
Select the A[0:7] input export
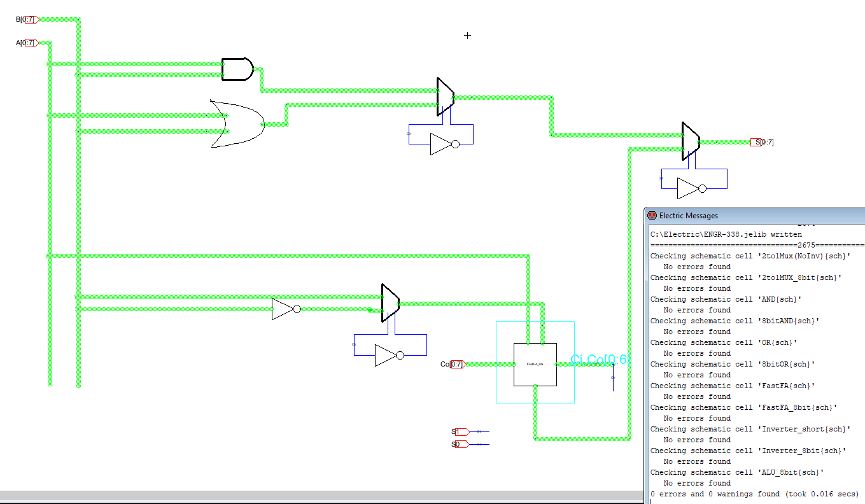tap(27, 43)
